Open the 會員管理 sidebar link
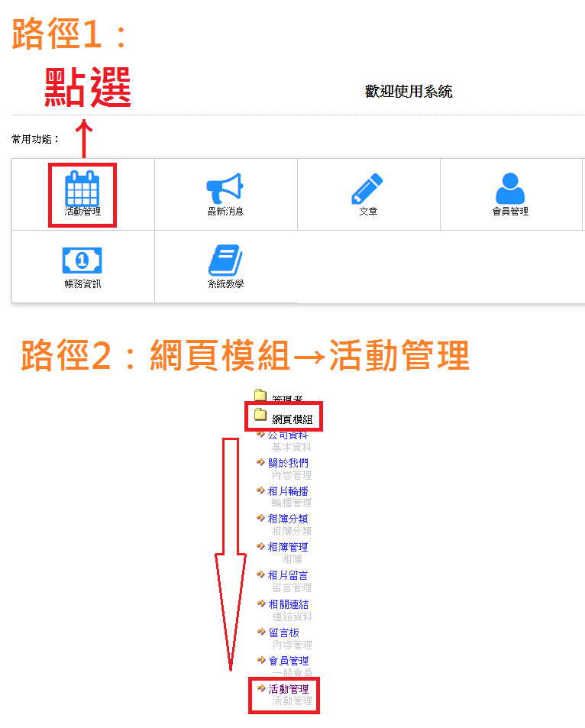 pos(289,661)
